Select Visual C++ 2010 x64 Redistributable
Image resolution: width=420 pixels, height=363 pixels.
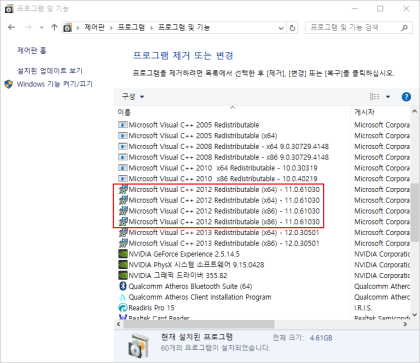[223, 168]
